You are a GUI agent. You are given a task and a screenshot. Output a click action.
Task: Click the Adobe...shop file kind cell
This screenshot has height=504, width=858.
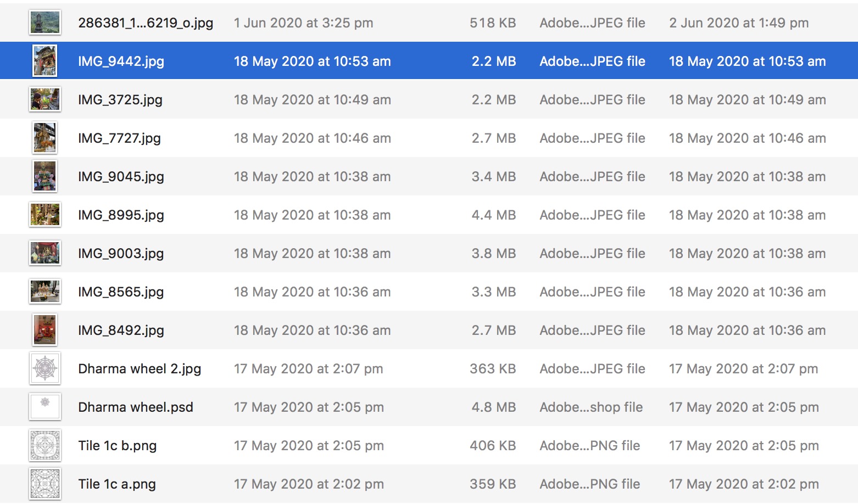(591, 407)
